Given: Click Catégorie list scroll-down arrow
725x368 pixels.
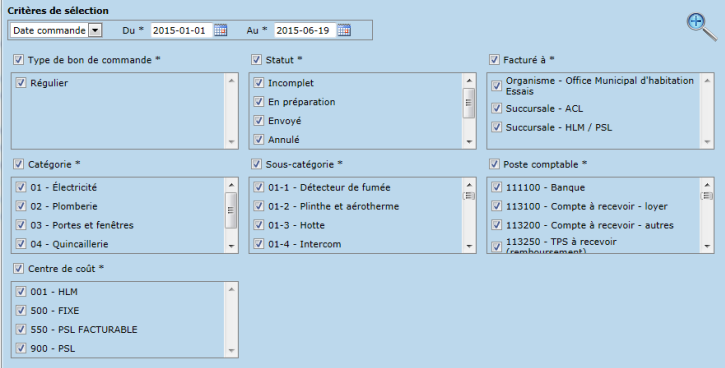Looking at the screenshot, I should coord(231,246).
